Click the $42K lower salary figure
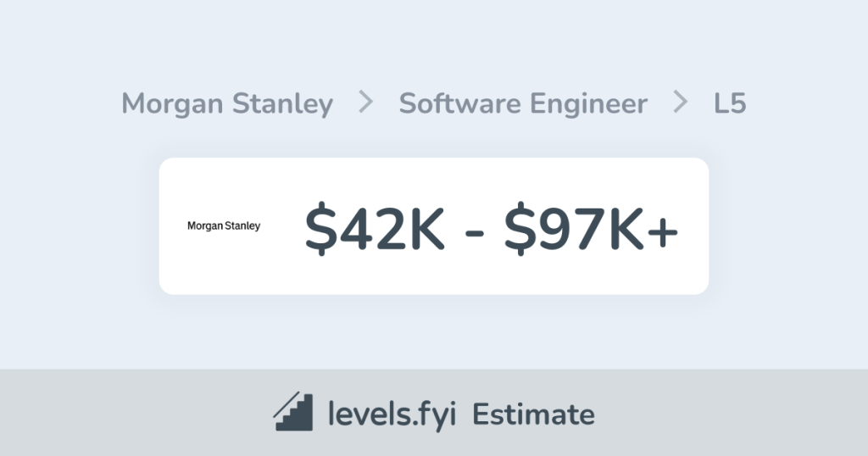 pos(375,227)
